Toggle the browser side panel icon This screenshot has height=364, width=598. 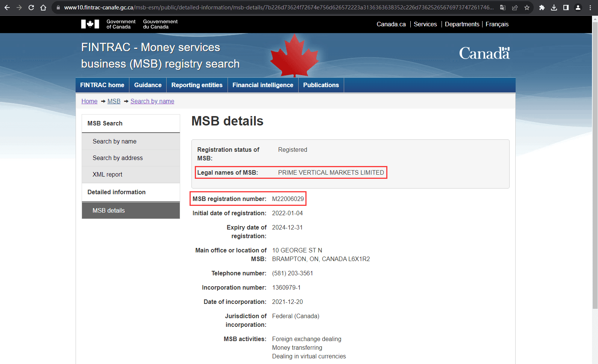pyautogui.click(x=566, y=8)
